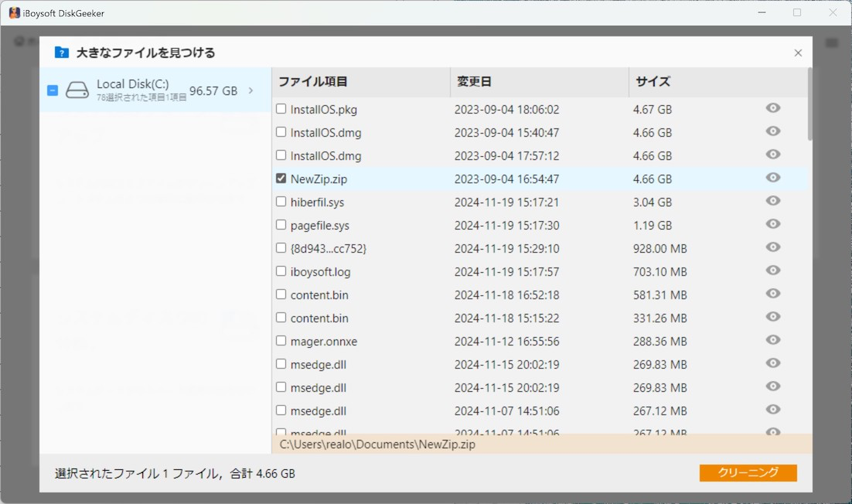
Task: Click the file name pagefile.sys
Action: 319,226
